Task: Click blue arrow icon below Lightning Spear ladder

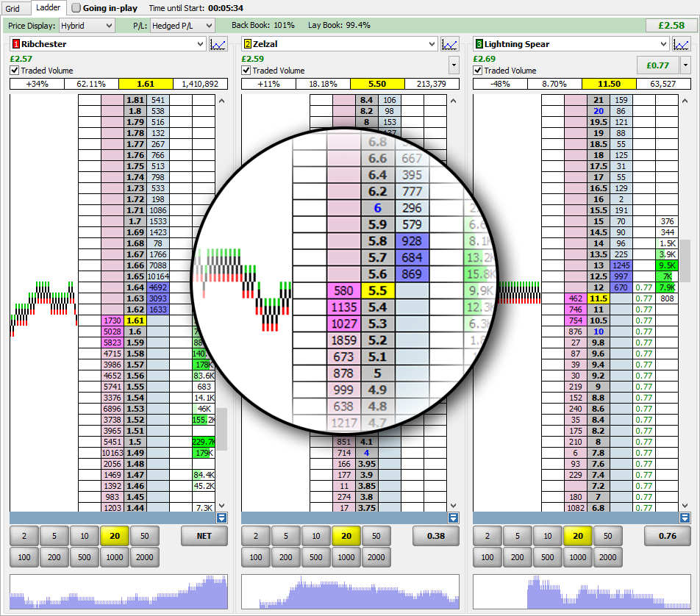Action: tap(685, 517)
